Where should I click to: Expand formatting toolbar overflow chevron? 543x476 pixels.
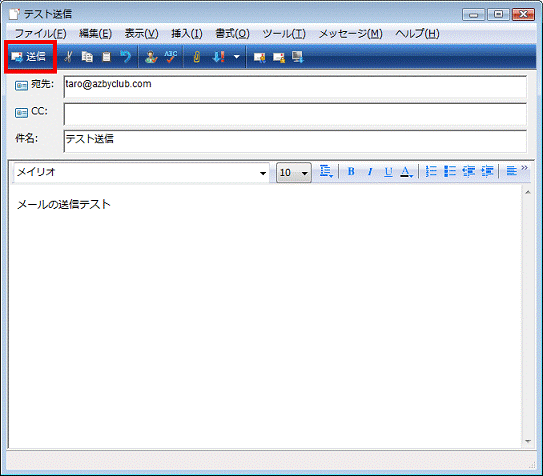click(525, 168)
